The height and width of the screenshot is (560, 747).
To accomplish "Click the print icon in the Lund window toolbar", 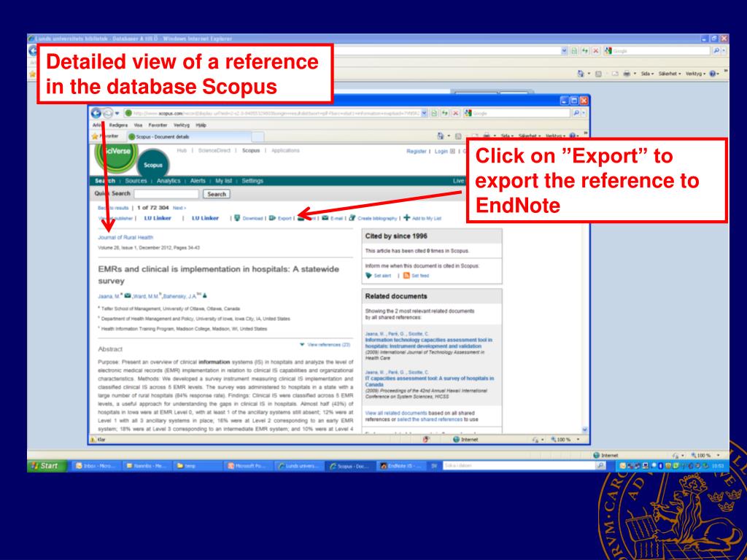I will click(627, 74).
